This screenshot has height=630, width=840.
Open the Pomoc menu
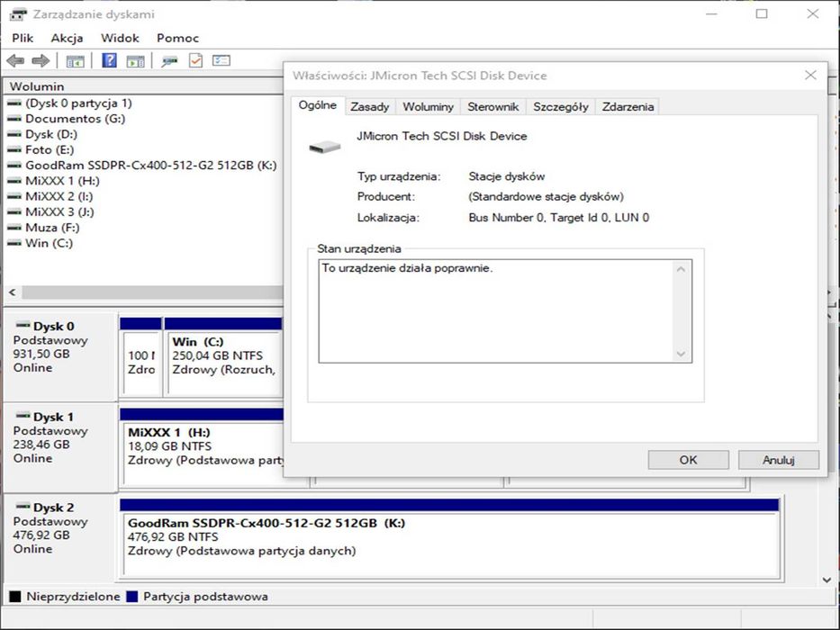coord(178,38)
